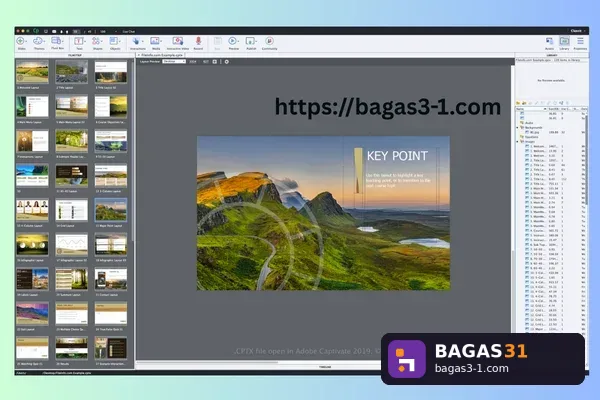Toggle the Library panel icon
Viewport: 600px width, 400px height.
click(x=564, y=41)
